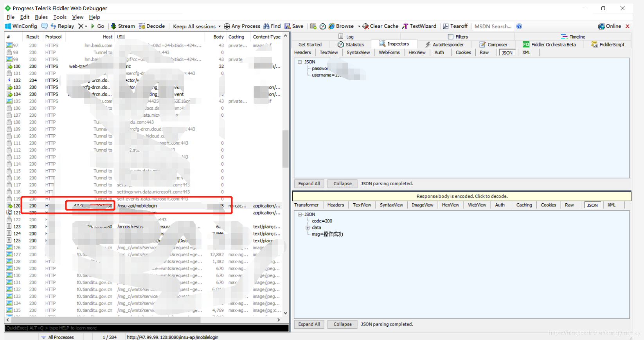The height and width of the screenshot is (340, 644).
Task: Sort sessions by Result column header
Action: 32,37
